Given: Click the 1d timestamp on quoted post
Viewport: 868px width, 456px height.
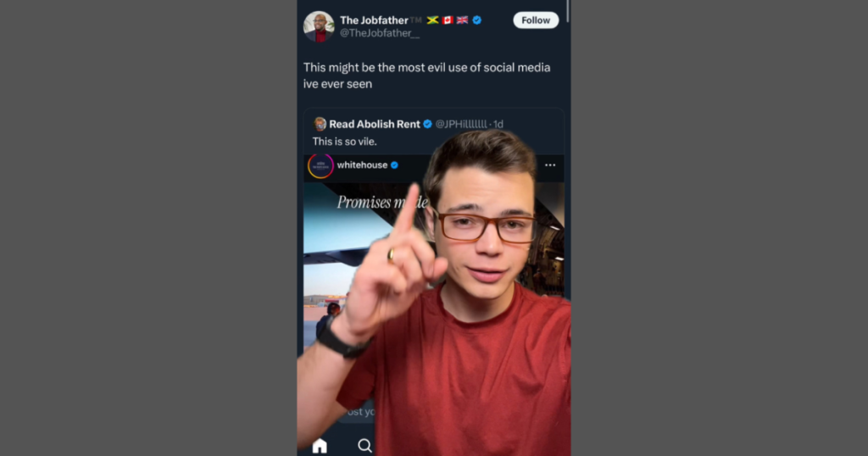Looking at the screenshot, I should [x=498, y=124].
